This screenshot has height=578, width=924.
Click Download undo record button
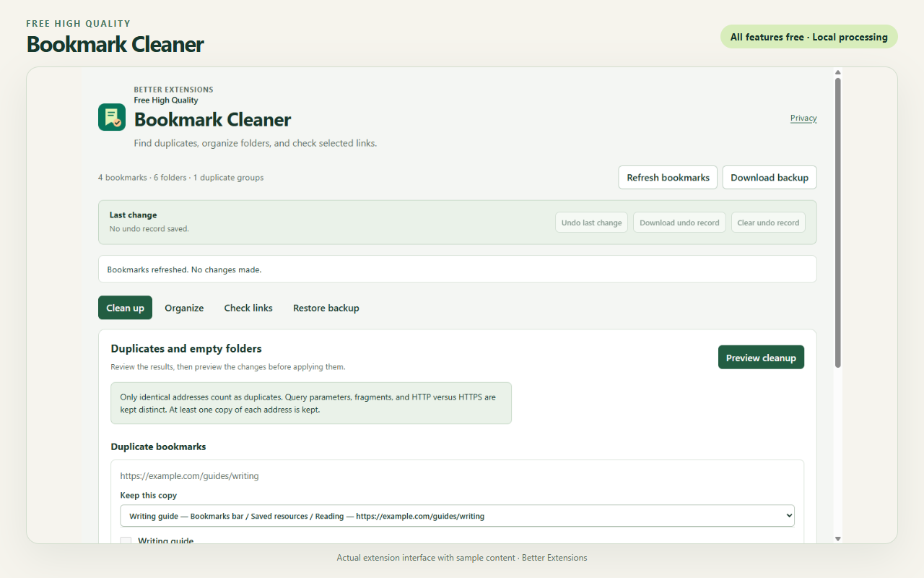[679, 223]
